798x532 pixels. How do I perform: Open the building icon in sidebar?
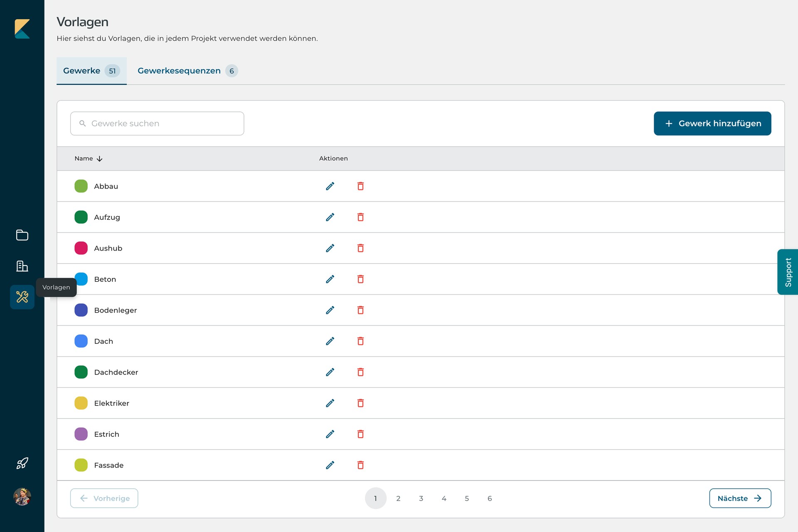22,266
